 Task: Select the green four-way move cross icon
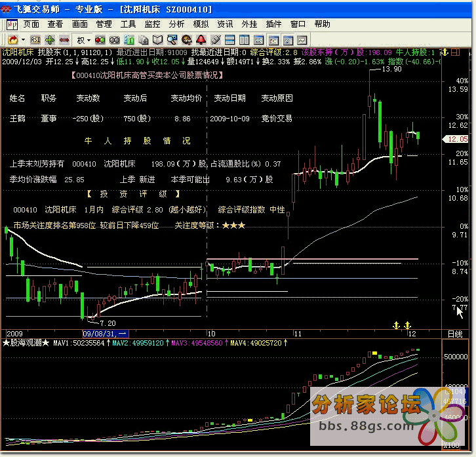pyautogui.click(x=50, y=39)
